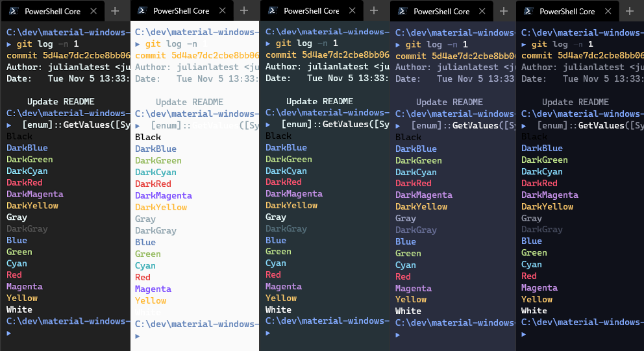Screen dimensions: 644x351
Task: Click 'Date: Tue Nov 5' line in fourth terminal
Action: click(454, 79)
